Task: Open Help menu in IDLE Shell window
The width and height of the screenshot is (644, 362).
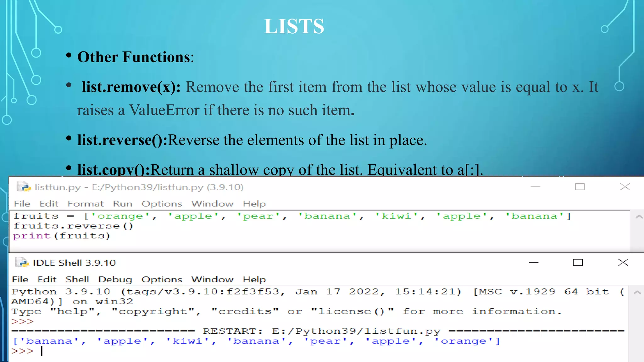Action: pyautogui.click(x=254, y=279)
